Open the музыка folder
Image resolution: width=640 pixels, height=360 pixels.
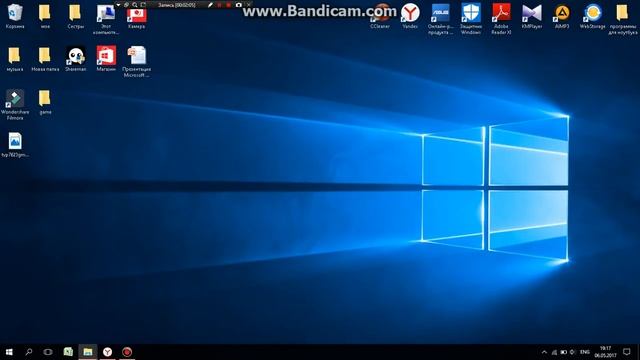(x=15, y=59)
